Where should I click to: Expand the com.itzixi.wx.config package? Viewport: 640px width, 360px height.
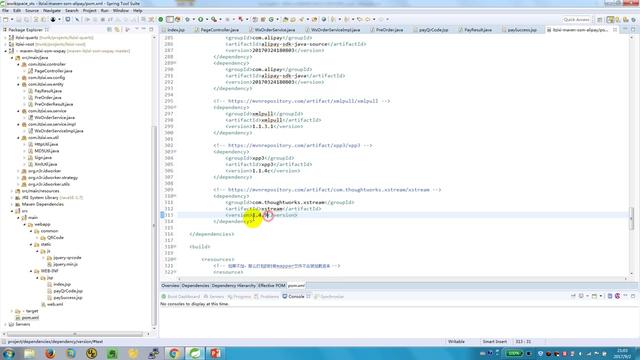(x=18, y=78)
